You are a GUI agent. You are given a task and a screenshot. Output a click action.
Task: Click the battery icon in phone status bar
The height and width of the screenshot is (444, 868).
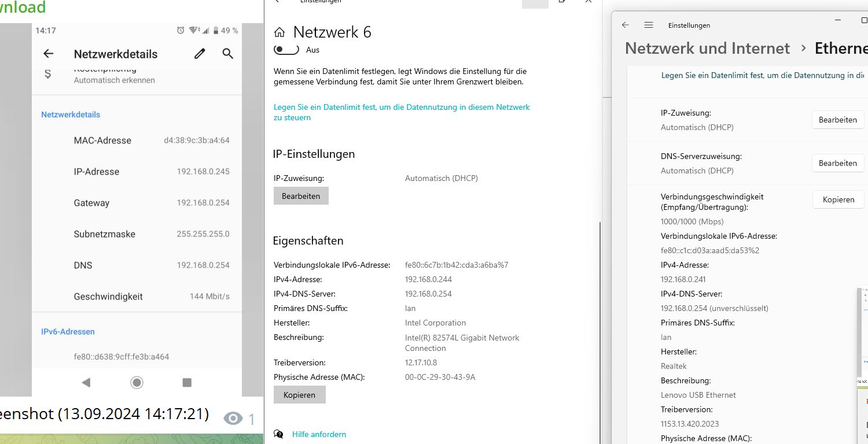click(x=216, y=30)
